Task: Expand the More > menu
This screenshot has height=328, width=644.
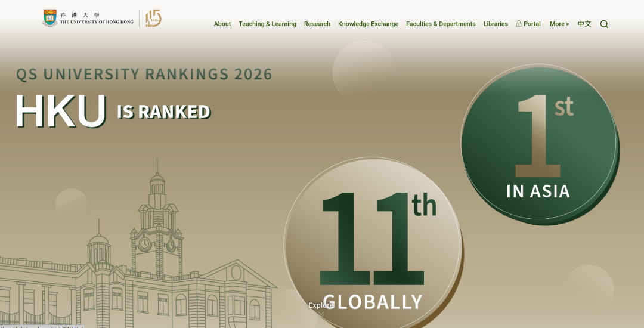Action: pyautogui.click(x=559, y=24)
